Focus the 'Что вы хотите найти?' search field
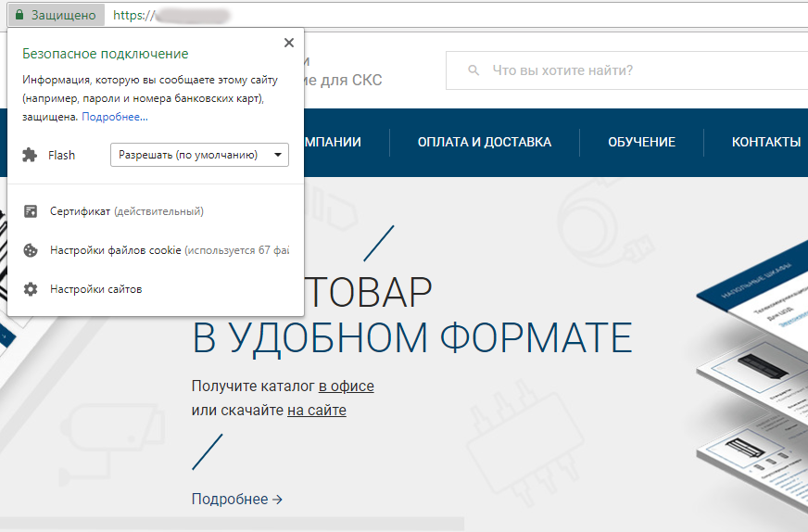Screen dimensions: 808x532 click(x=630, y=70)
